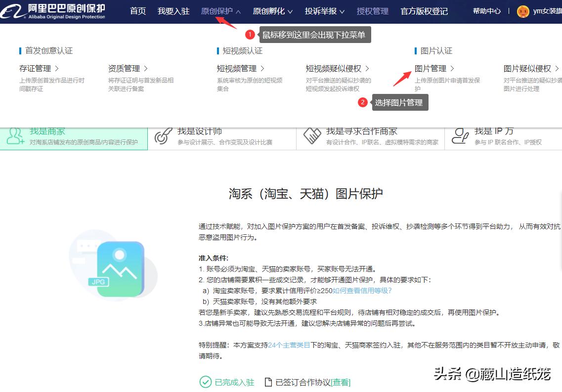Expand the 原创孵化 dropdown
This screenshot has height=392, width=562.
click(269, 11)
